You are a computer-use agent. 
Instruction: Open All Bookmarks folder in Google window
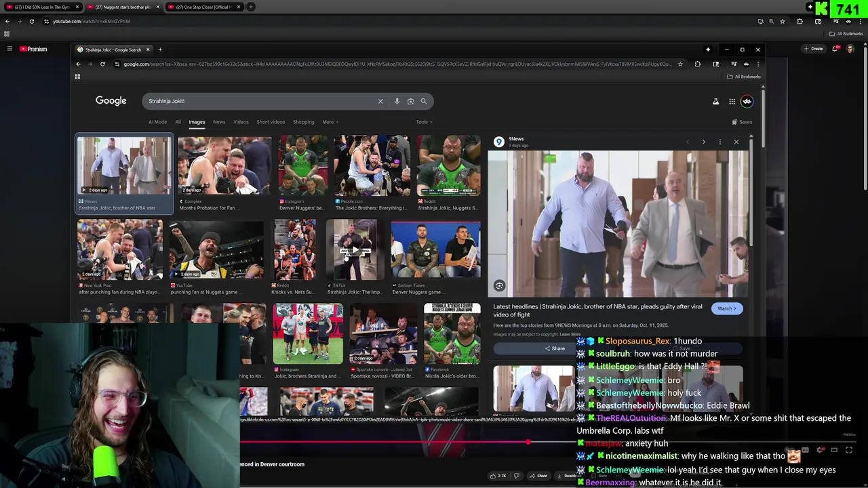pos(744,77)
